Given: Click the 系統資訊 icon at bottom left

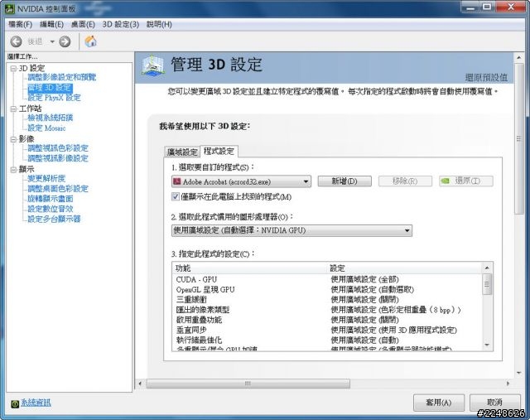Looking at the screenshot, I should [x=15, y=403].
